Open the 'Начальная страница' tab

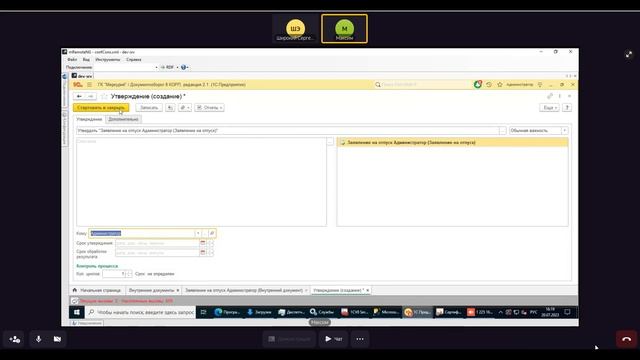(x=97, y=290)
